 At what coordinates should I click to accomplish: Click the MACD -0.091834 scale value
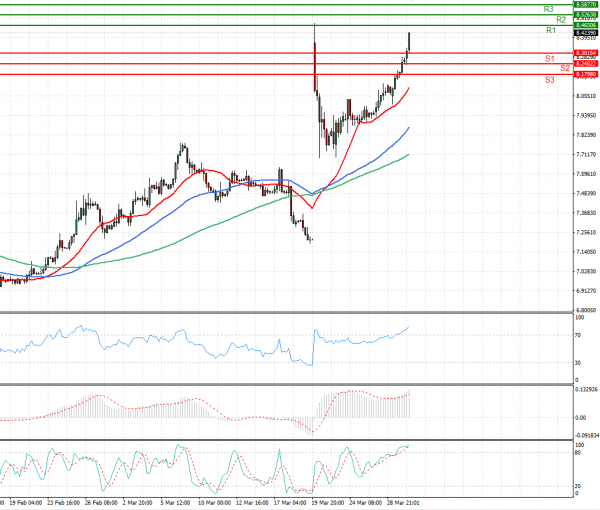tap(587, 436)
